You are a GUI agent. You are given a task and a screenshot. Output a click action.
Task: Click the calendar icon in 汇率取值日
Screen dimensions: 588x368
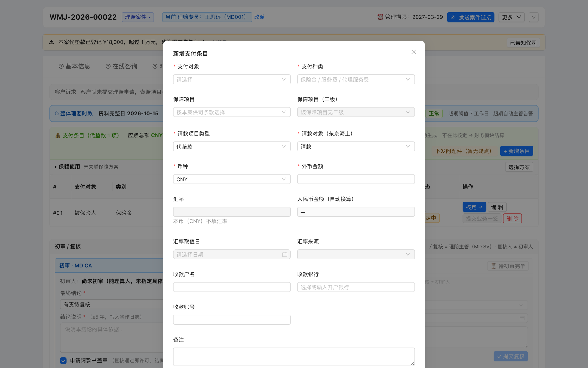click(x=285, y=254)
